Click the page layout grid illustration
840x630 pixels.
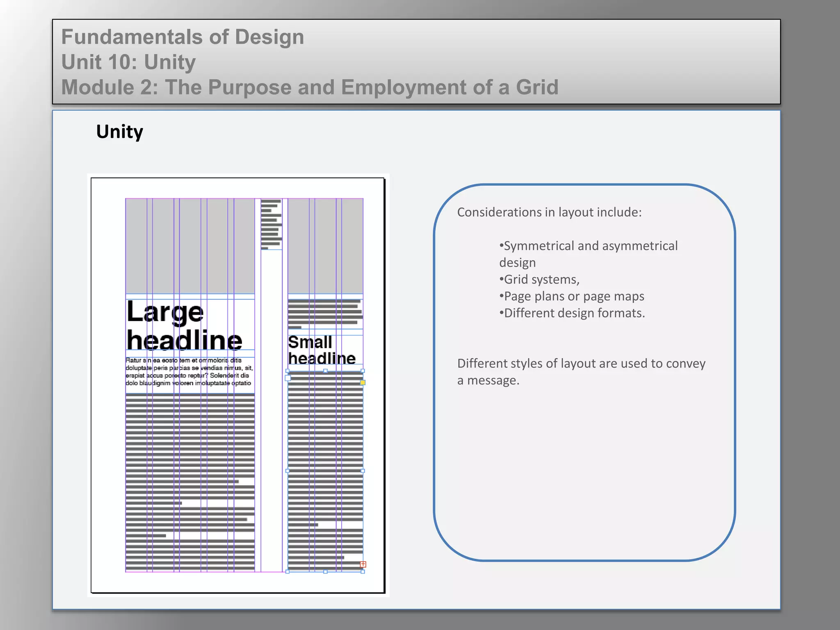point(237,385)
